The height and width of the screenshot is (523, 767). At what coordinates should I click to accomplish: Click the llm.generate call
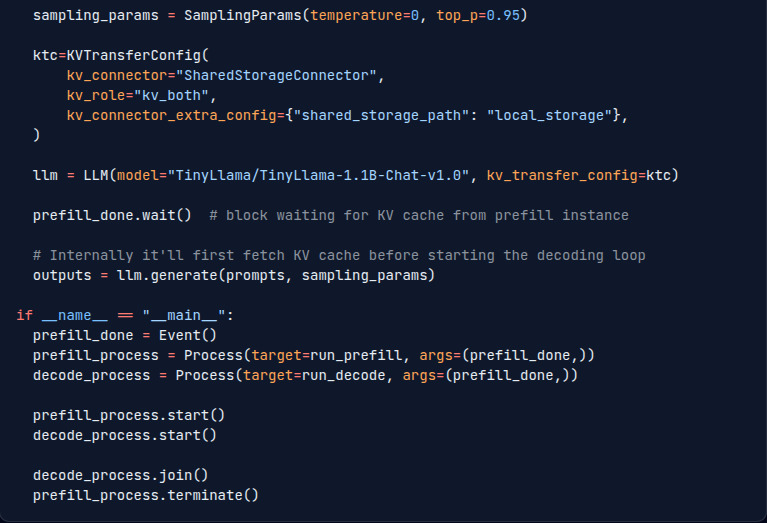tap(275, 275)
